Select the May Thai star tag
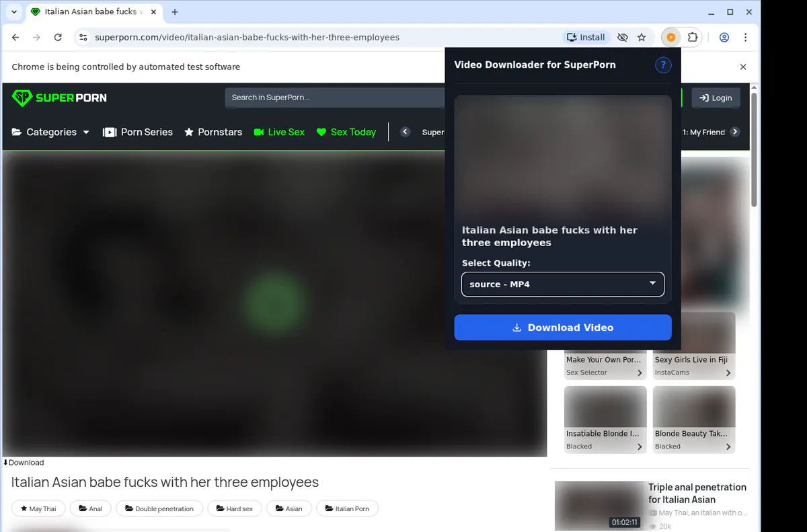Viewport: 807px width, 532px height. tap(38, 508)
